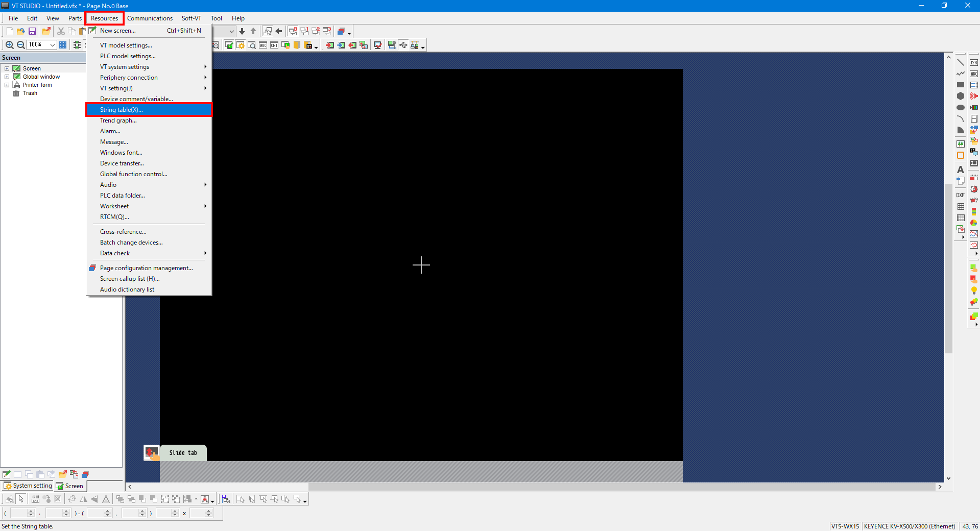
Task: Click the grid display toggle icon
Action: click(x=63, y=45)
